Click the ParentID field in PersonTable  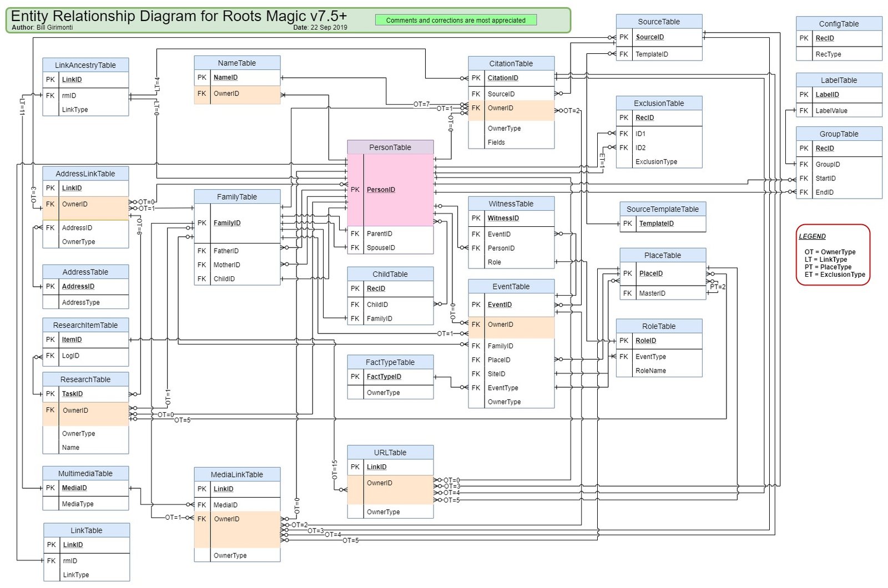tap(379, 234)
